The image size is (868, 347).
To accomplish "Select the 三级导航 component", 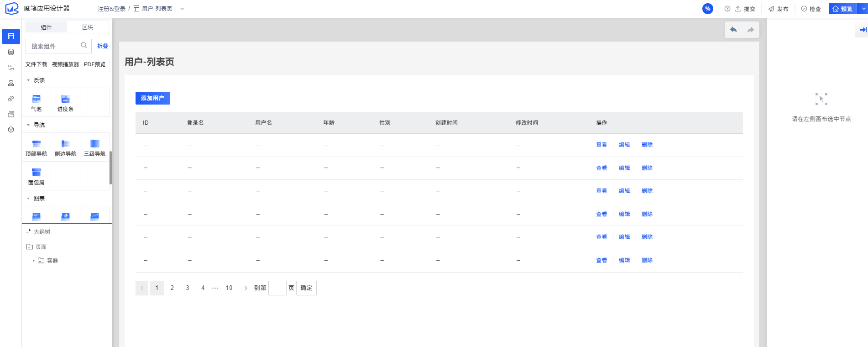I will (94, 147).
